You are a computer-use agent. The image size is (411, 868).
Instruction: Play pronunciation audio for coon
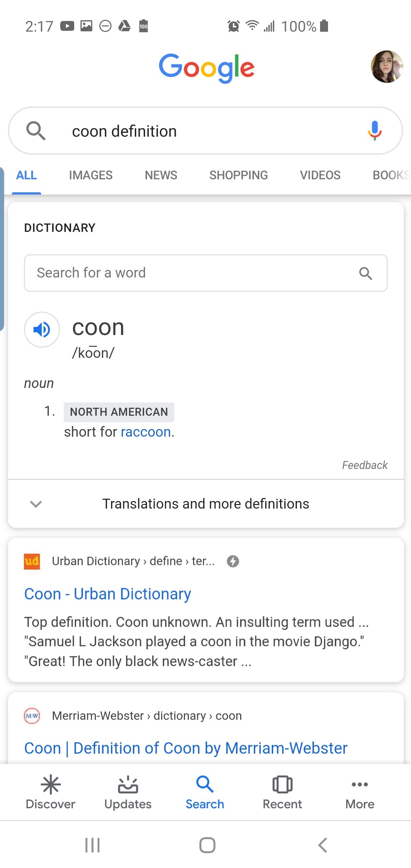[x=42, y=330]
